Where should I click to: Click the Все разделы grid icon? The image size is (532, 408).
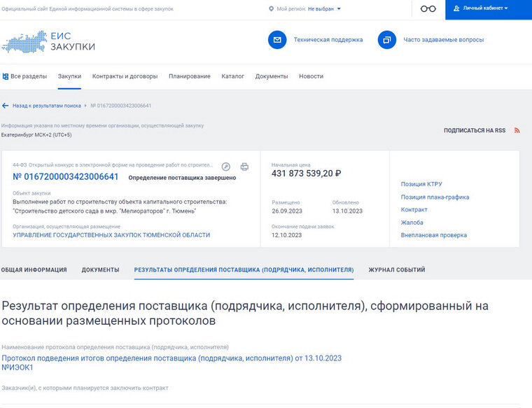[6, 76]
